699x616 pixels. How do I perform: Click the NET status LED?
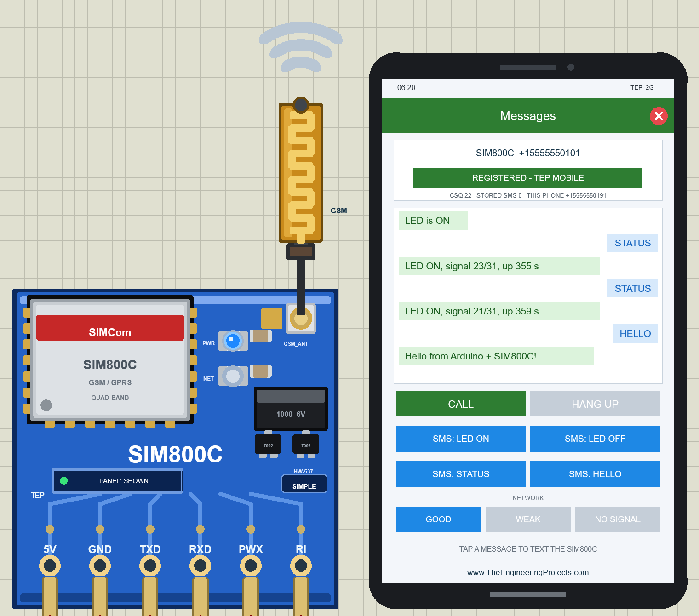click(x=233, y=376)
